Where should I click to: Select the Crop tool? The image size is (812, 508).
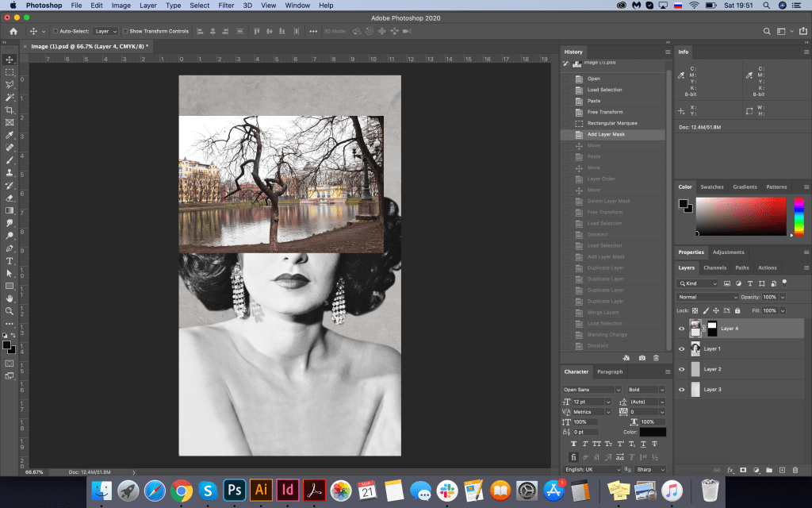click(10, 110)
